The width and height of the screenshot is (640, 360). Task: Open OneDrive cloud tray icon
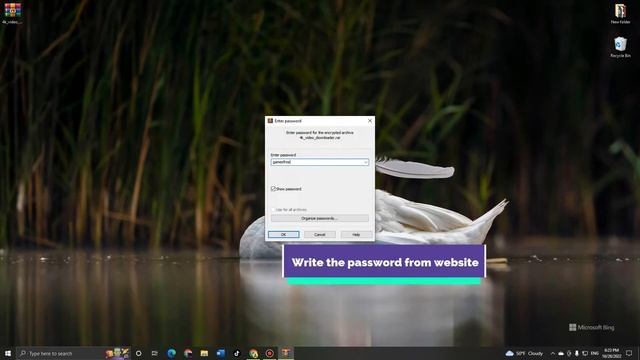(561, 353)
